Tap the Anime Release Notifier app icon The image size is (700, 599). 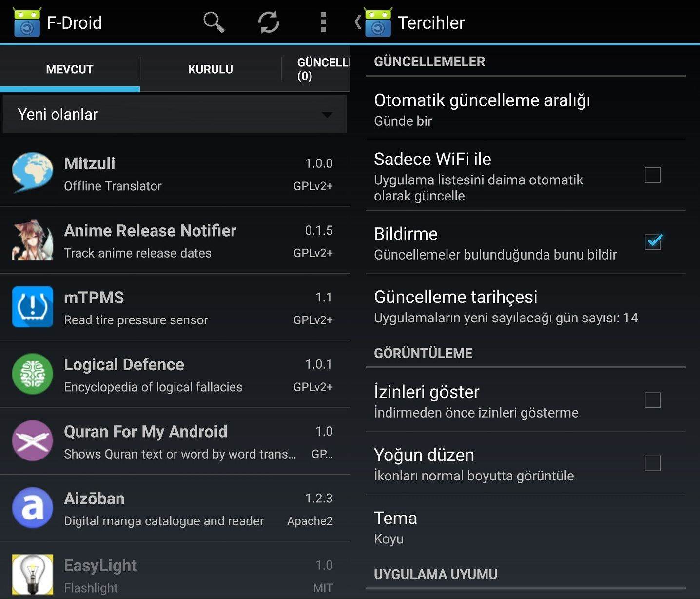click(33, 240)
